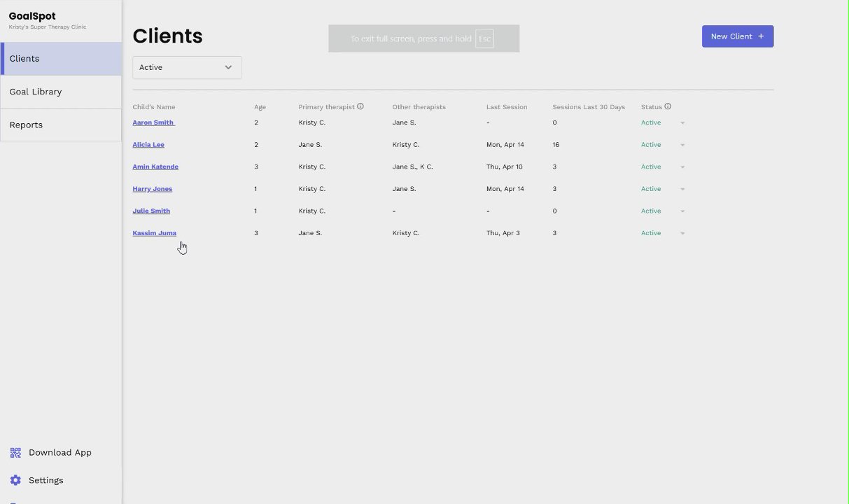Screen dimensions: 849x504
Task: Select the Clients sidebar item
Action: pos(24,59)
